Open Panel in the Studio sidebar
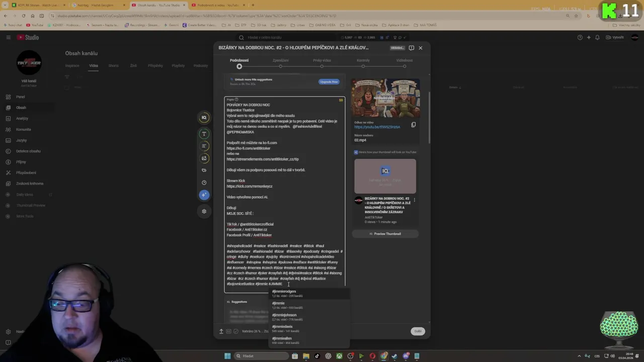This screenshot has height=362, width=644. tap(20, 97)
